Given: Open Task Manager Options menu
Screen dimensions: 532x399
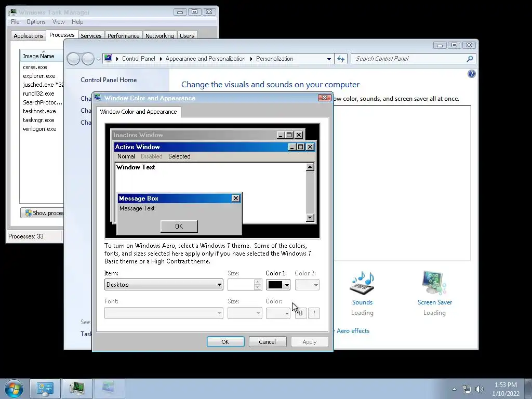Looking at the screenshot, I should [x=36, y=22].
